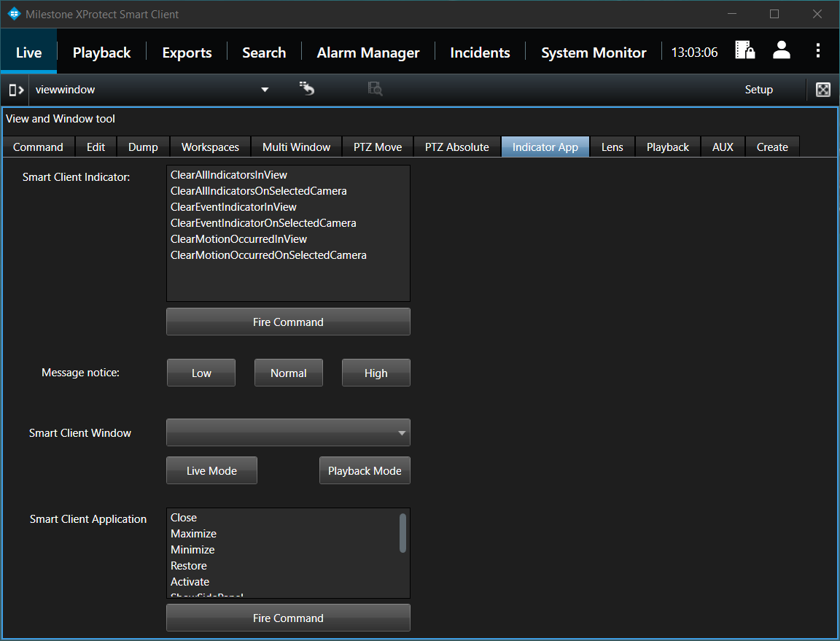Viewport: 840px width, 641px height.
Task: Click the Setup button
Action: pyautogui.click(x=758, y=90)
